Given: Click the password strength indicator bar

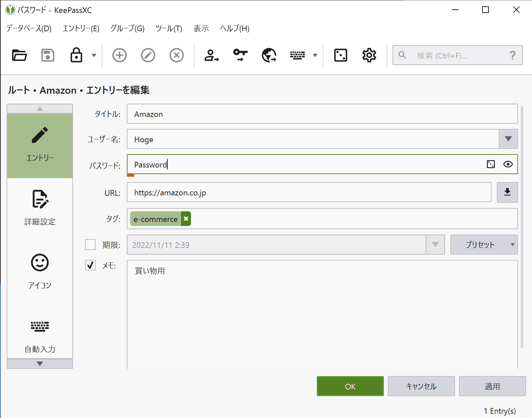Looking at the screenshot, I should 131,175.
